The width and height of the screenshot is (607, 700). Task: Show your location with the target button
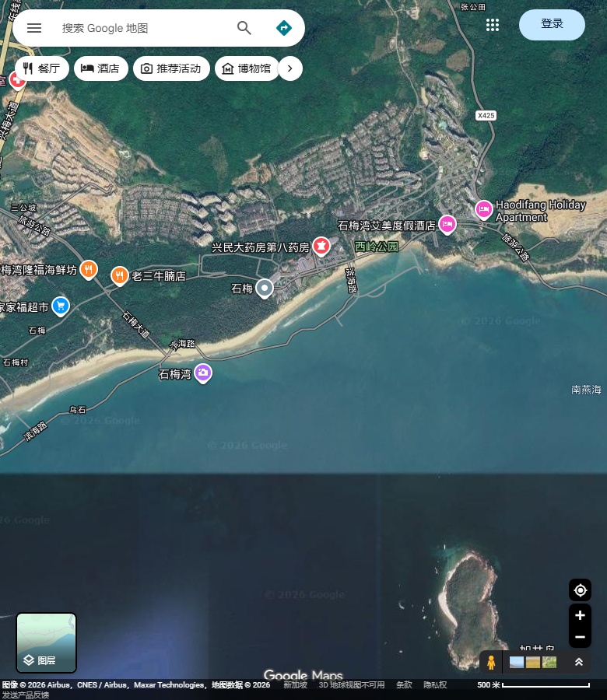pos(580,590)
